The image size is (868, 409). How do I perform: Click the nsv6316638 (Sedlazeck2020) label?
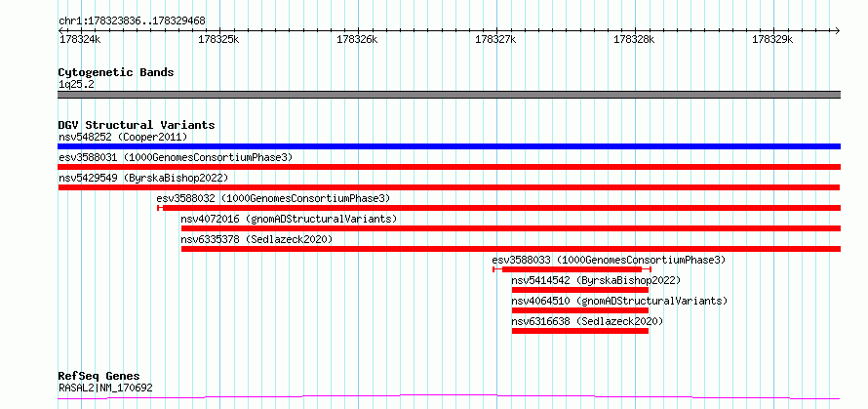(x=587, y=321)
